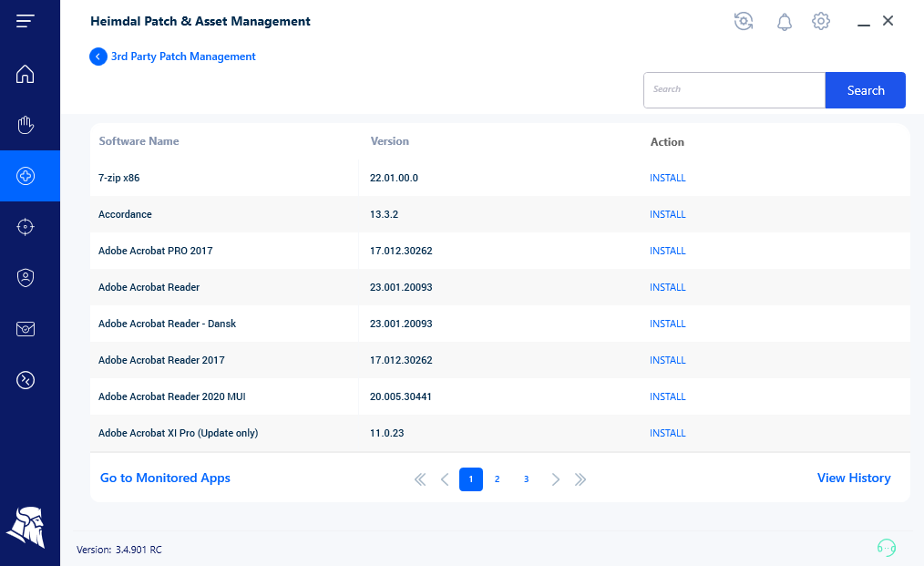
Task: Click the Software Name column header
Action: click(x=139, y=141)
